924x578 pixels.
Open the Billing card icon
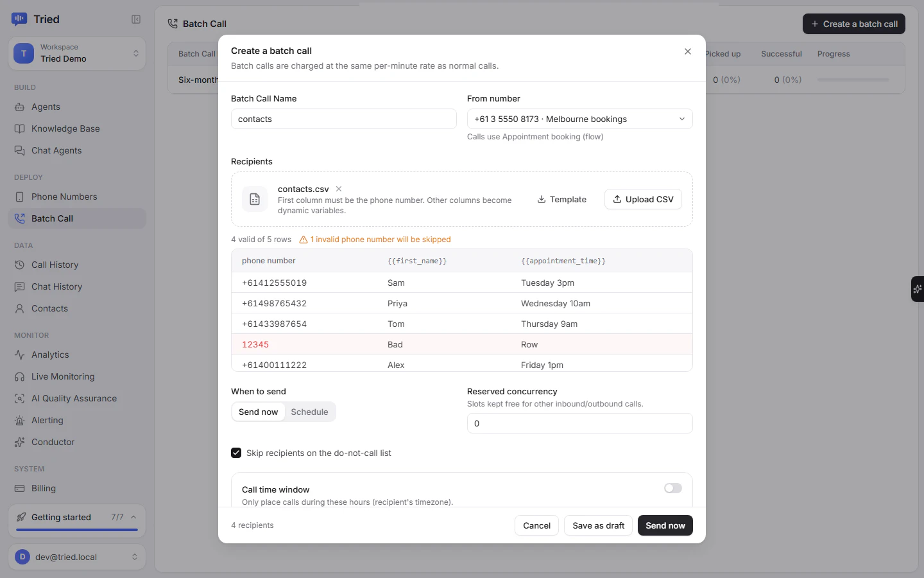pyautogui.click(x=20, y=489)
